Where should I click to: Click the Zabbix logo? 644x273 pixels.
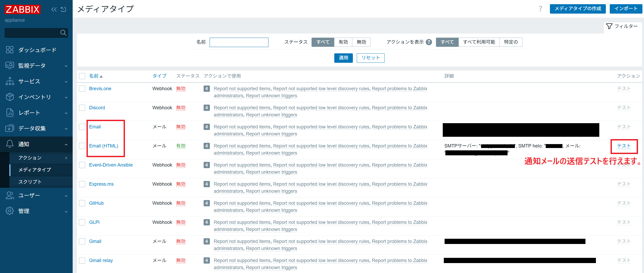coord(22,9)
